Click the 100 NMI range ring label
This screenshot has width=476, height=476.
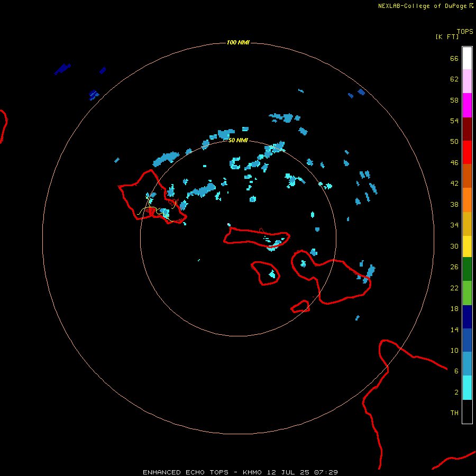point(238,42)
